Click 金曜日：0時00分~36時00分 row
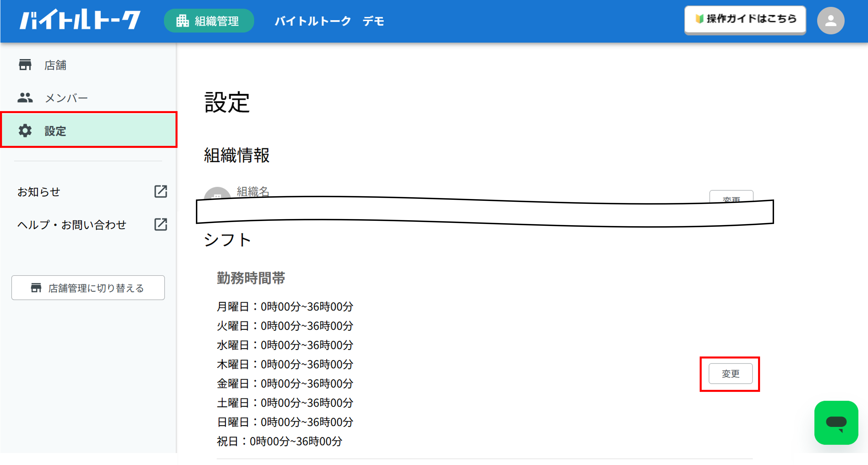Image resolution: width=868 pixels, height=465 pixels. 285,383
